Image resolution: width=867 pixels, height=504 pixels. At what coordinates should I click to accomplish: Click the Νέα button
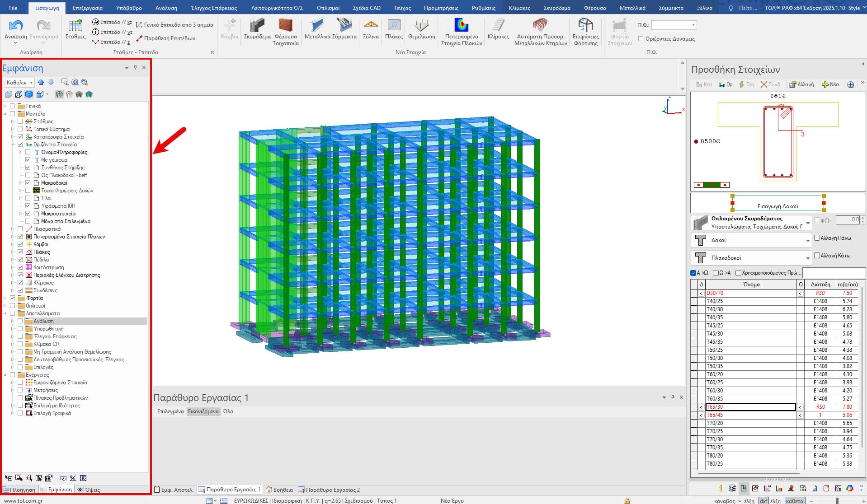830,84
